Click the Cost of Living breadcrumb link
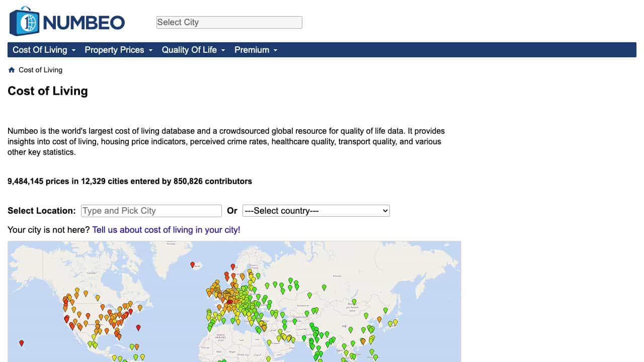Image resolution: width=644 pixels, height=362 pixels. pyautogui.click(x=40, y=70)
